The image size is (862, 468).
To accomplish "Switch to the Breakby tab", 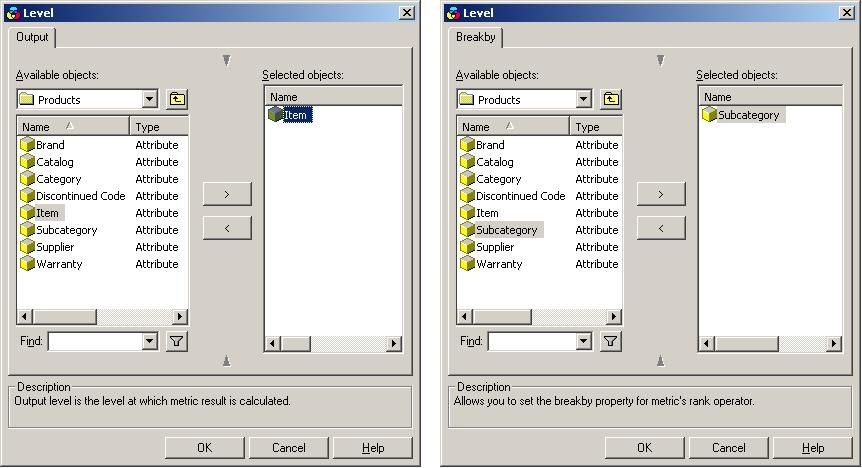I will 474,37.
